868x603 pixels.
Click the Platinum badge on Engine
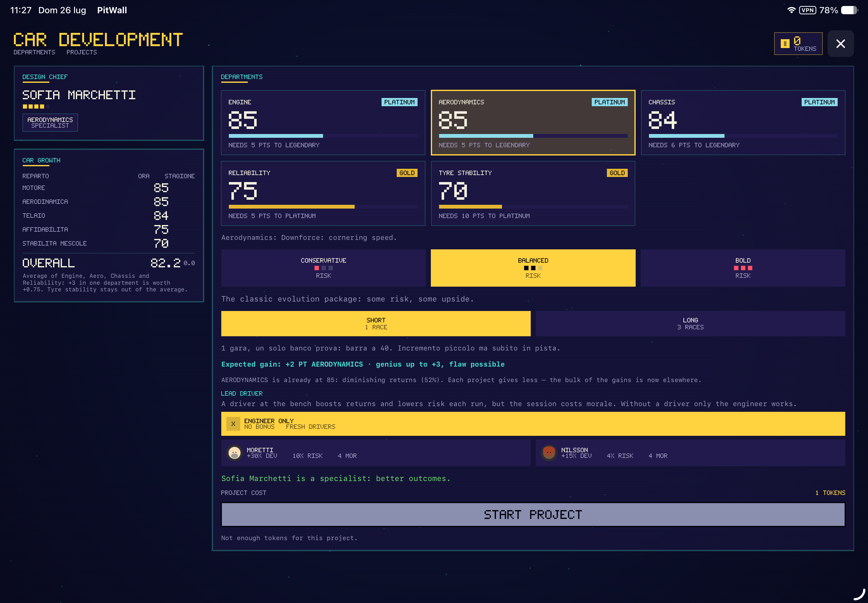click(x=400, y=102)
